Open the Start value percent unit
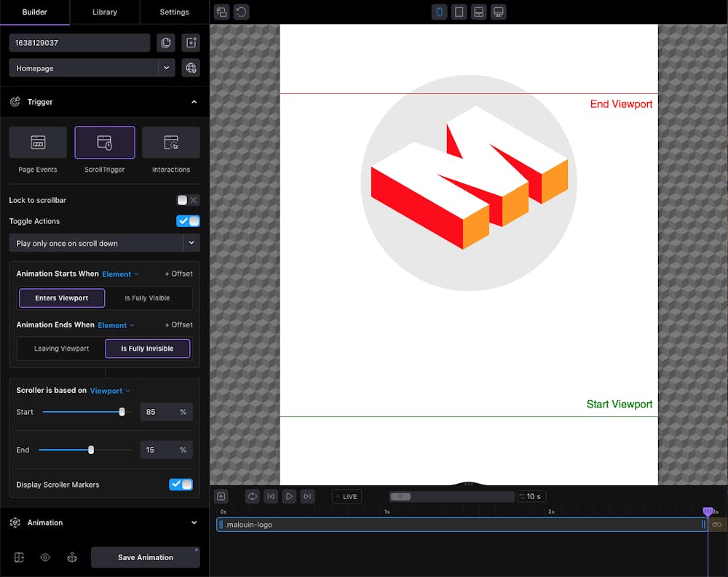Viewport: 728px width, 577px height. click(183, 412)
